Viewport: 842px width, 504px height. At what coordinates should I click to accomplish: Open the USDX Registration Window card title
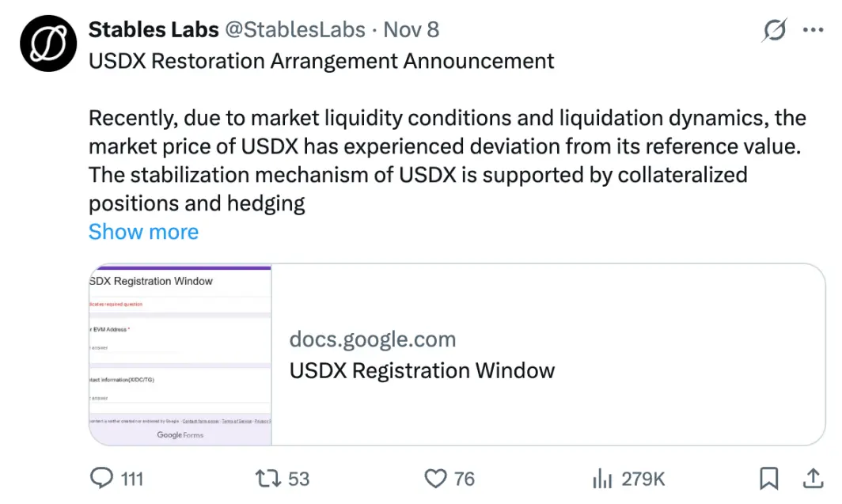pyautogui.click(x=422, y=370)
